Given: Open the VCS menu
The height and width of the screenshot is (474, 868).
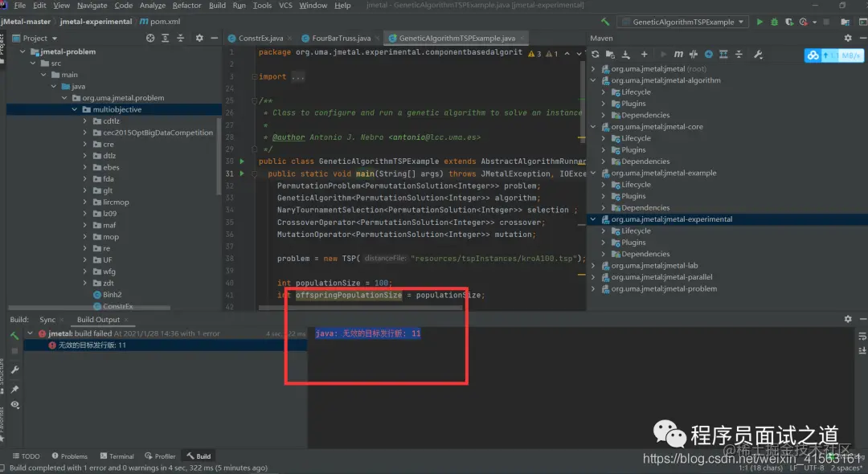Looking at the screenshot, I should tap(285, 5).
